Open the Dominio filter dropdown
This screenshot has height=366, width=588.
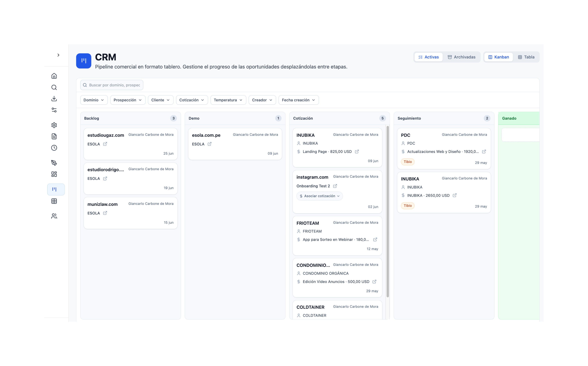pyautogui.click(x=94, y=100)
